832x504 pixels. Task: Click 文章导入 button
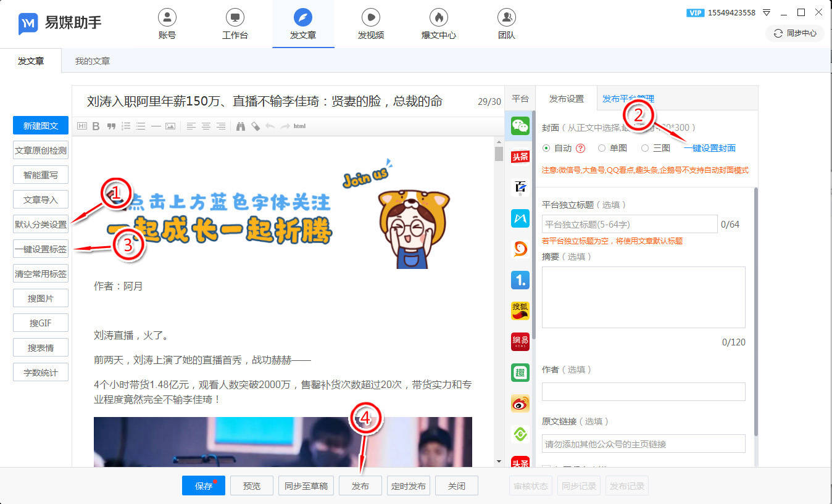tap(41, 200)
